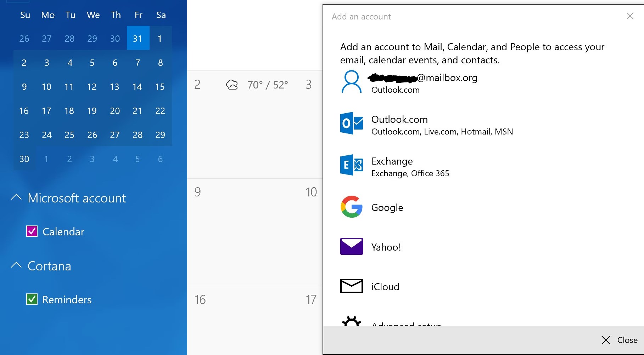Image resolution: width=644 pixels, height=355 pixels.
Task: Click the iCloud envelope icon
Action: [352, 286]
